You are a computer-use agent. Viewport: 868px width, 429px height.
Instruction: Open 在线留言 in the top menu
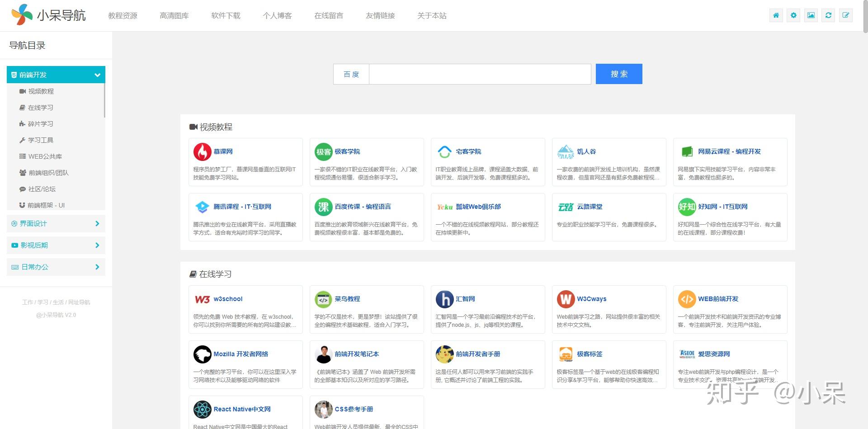pyautogui.click(x=329, y=15)
